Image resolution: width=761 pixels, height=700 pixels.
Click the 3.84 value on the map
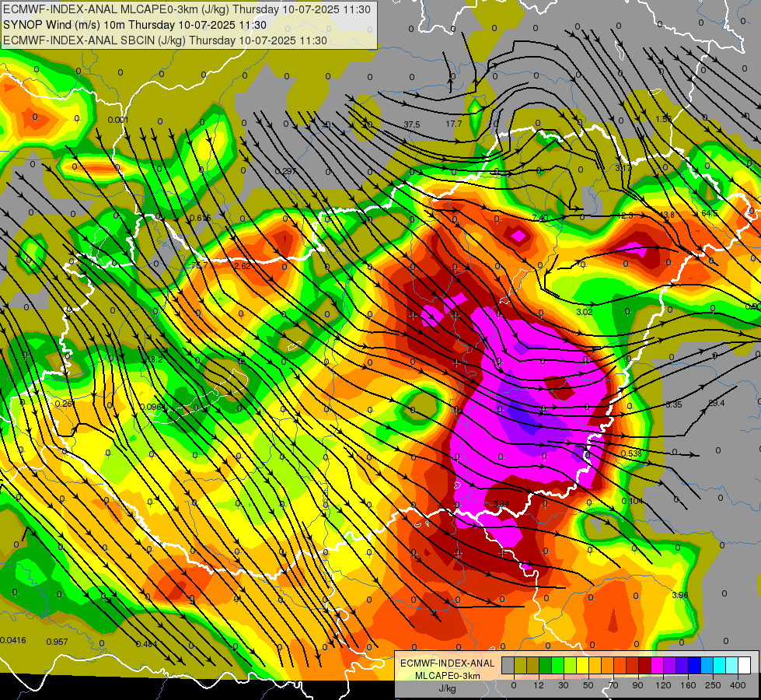coord(501,503)
